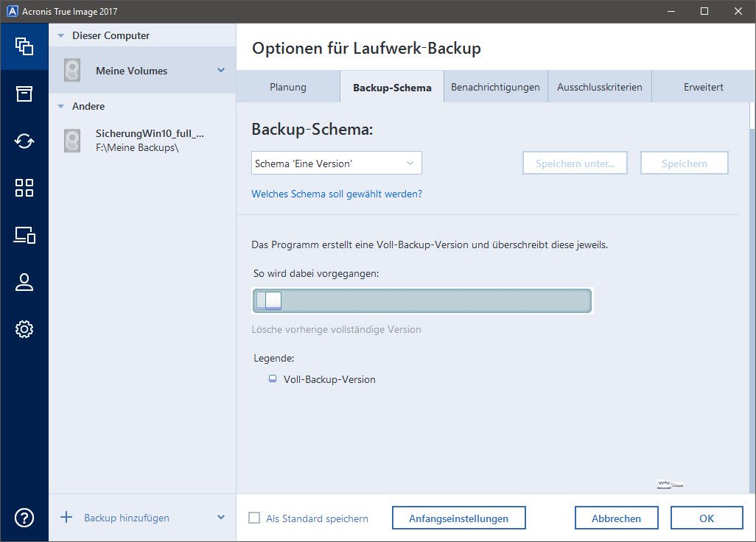Viewport: 756px width, 542px height.
Task: Switch to the Ausschlusskriterien tab
Action: (599, 87)
